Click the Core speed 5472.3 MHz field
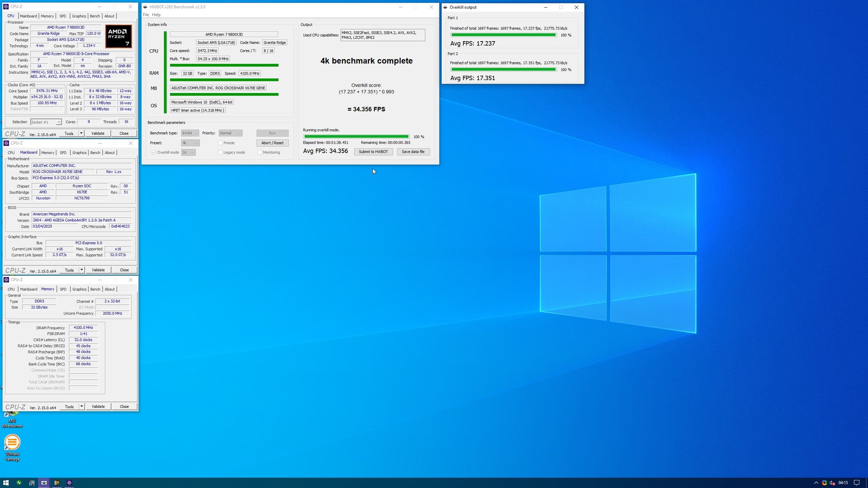Viewport: 868px width, 488px height. point(208,51)
